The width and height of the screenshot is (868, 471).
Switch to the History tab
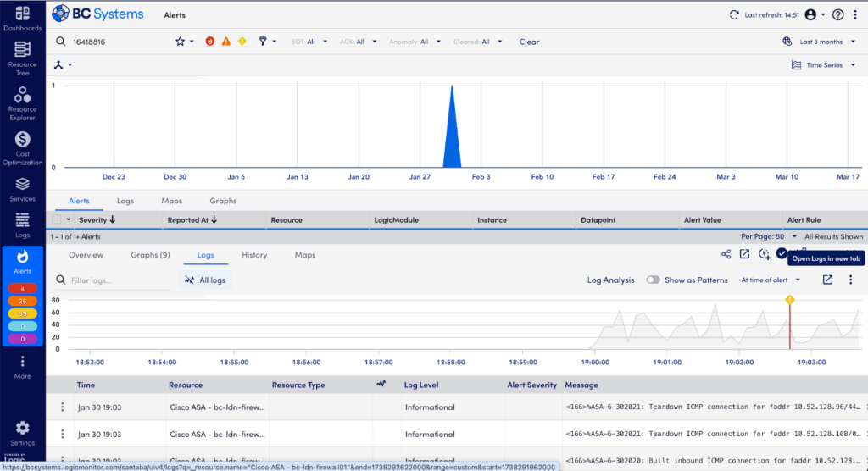[x=254, y=255]
